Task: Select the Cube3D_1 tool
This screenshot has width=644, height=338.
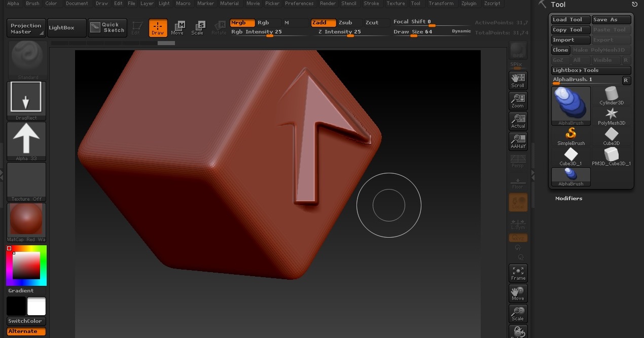Action: (x=571, y=157)
